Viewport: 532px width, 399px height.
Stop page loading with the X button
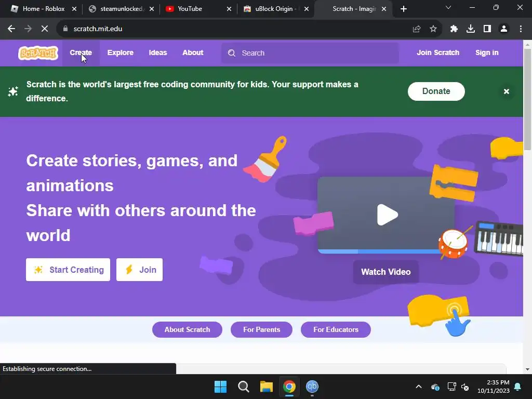[45, 29]
